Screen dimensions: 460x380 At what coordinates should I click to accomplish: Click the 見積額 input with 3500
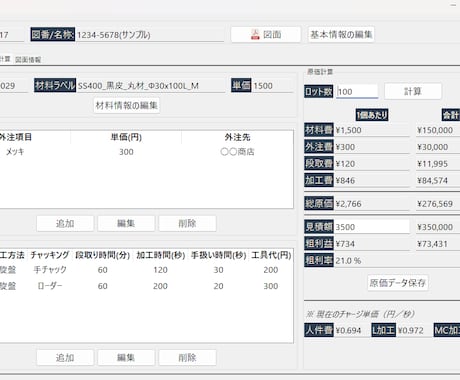[x=371, y=227]
